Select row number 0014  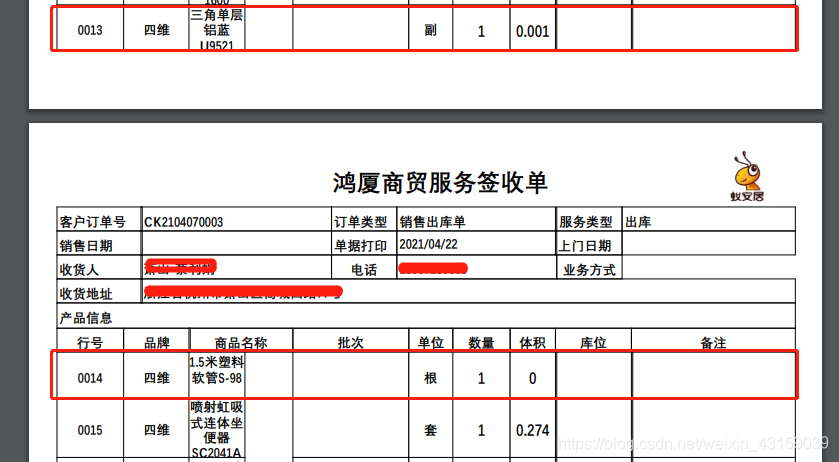pyautogui.click(x=90, y=378)
